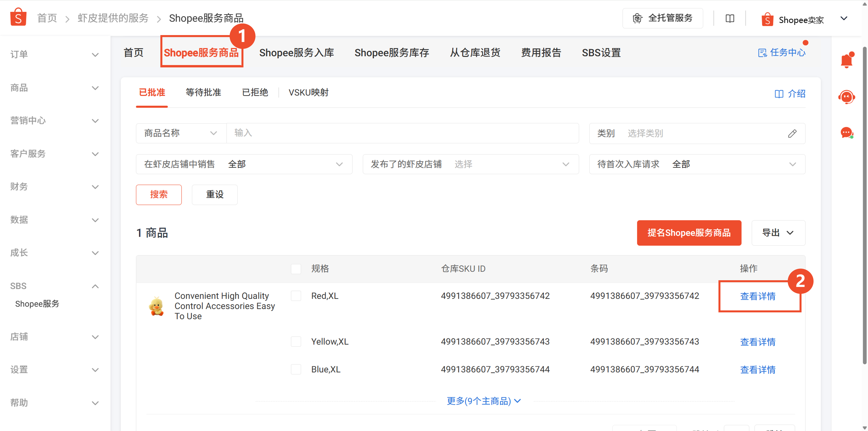Viewport: 868px width, 431px height.
Task: Open the 在虾皮店铺中销售 dropdown
Action: pos(244,164)
